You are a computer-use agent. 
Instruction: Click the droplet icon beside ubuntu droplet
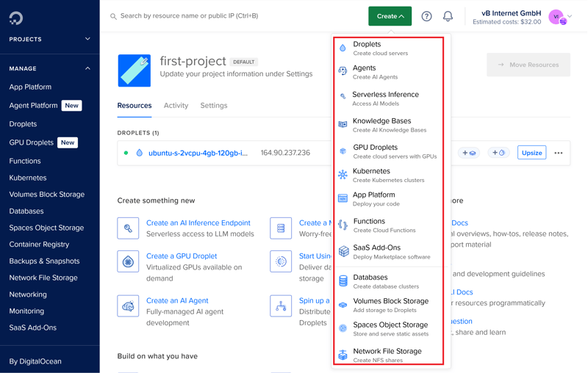coord(139,153)
